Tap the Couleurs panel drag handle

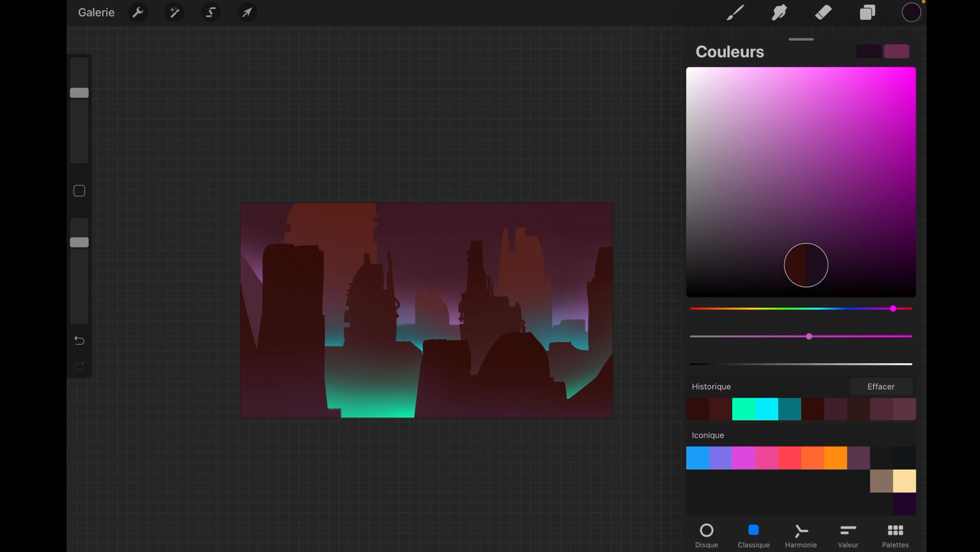[801, 39]
